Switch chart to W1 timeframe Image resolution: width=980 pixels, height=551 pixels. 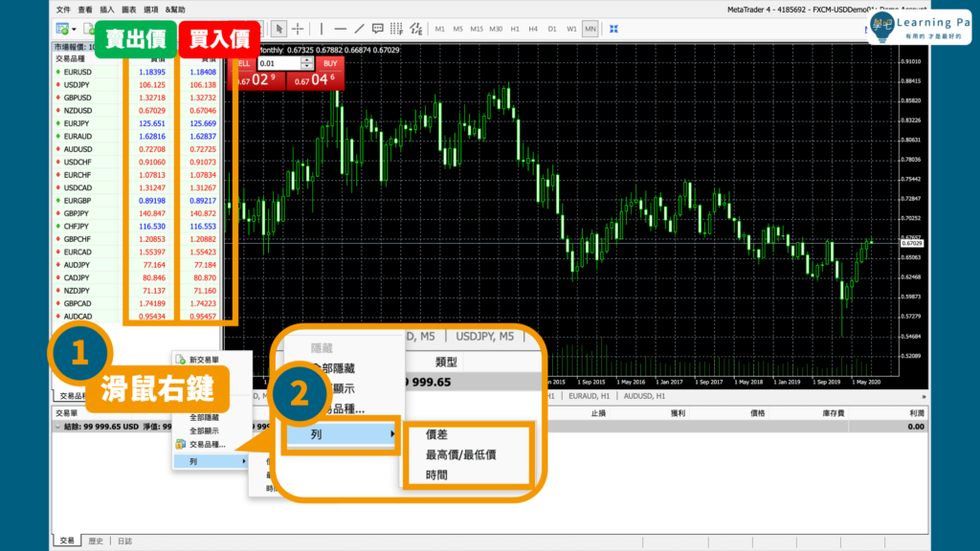571,29
